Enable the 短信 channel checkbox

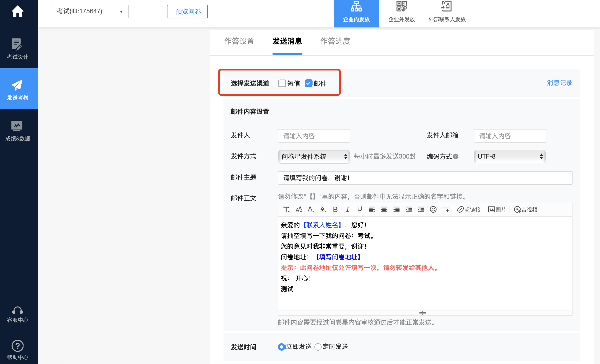[282, 83]
